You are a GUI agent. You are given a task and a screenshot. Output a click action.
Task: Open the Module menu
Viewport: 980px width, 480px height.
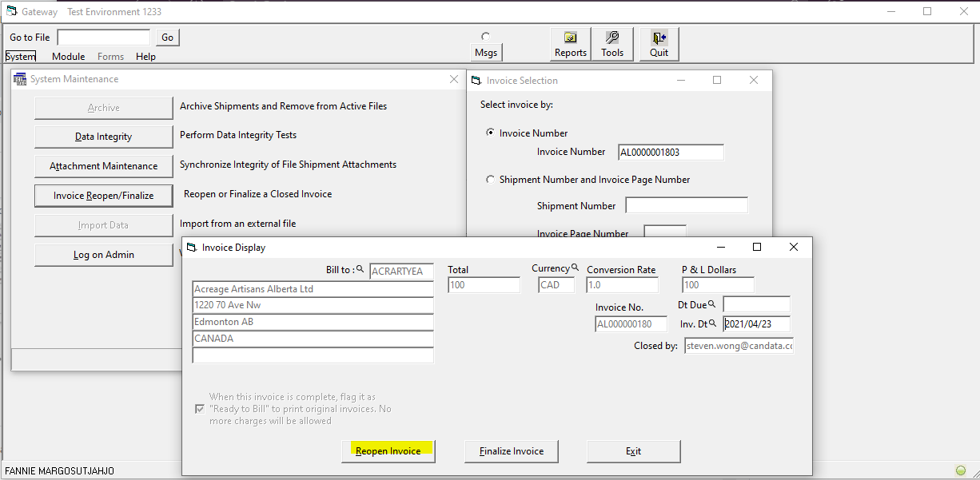(69, 57)
